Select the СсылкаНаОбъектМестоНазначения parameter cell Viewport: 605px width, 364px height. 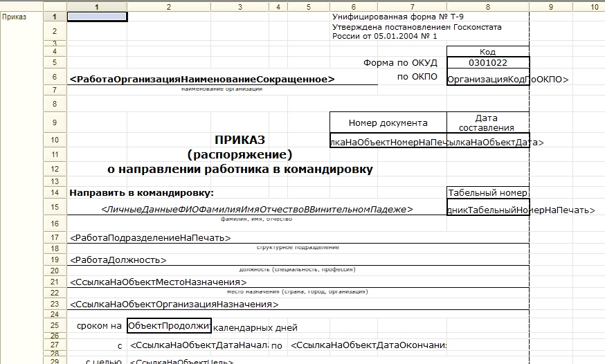coord(159,282)
